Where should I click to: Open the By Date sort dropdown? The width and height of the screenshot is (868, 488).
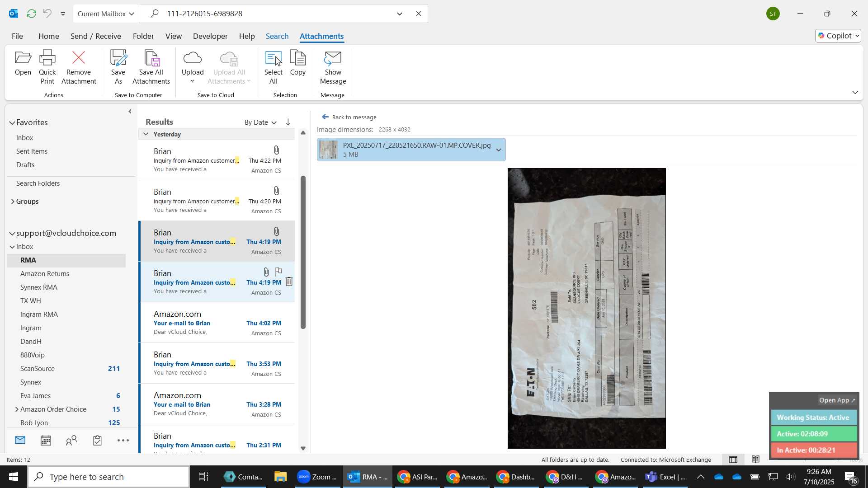pyautogui.click(x=260, y=122)
